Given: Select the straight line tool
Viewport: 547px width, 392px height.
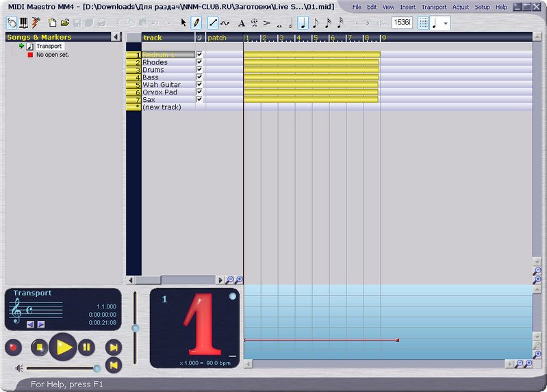Looking at the screenshot, I should (213, 23).
